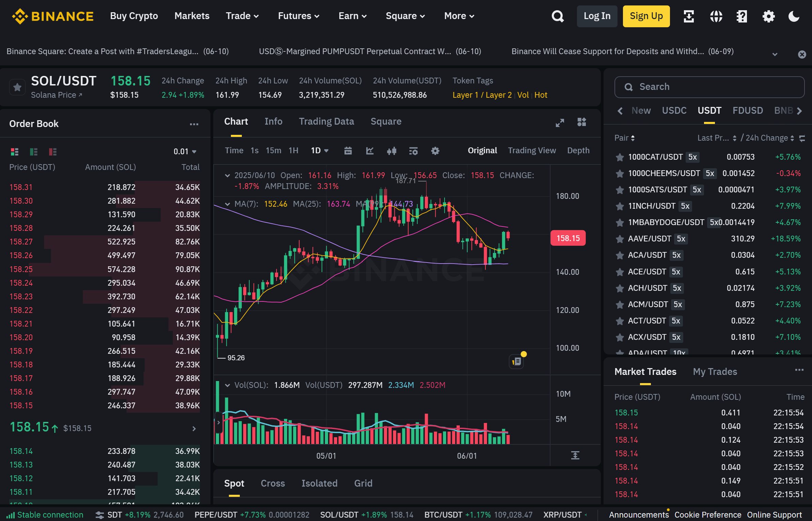Select the candlestick chart type icon
This screenshot has height=521, width=812.
(392, 151)
